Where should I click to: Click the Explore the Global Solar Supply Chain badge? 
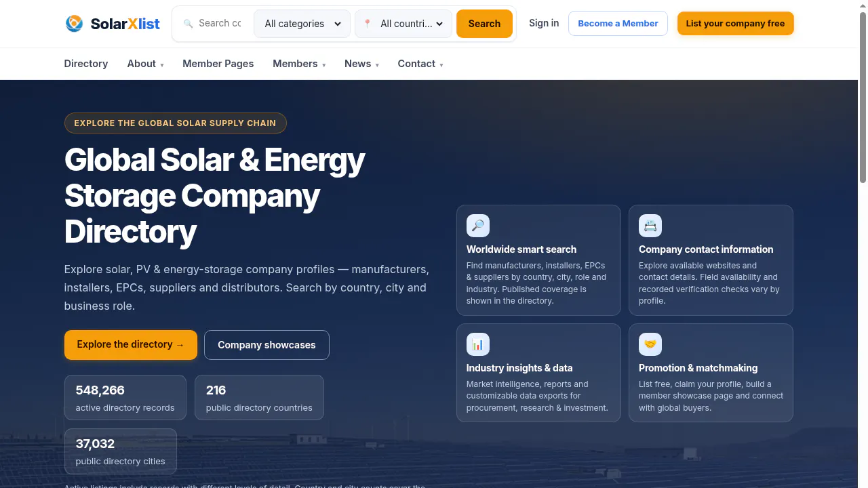176,123
